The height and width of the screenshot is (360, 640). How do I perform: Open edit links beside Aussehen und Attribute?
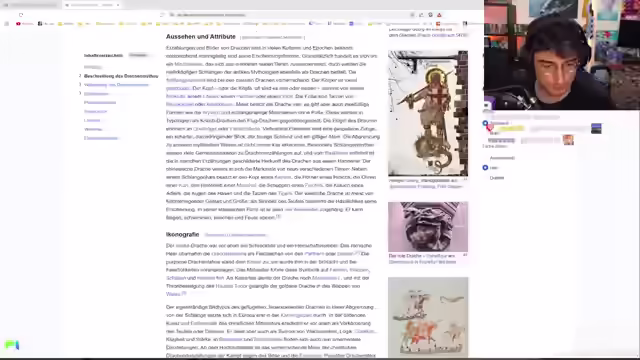(x=272, y=37)
